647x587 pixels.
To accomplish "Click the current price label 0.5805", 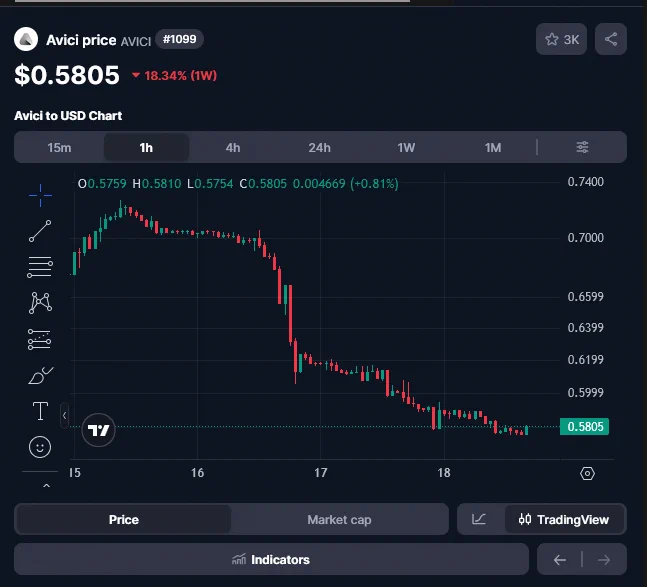I will [x=584, y=427].
